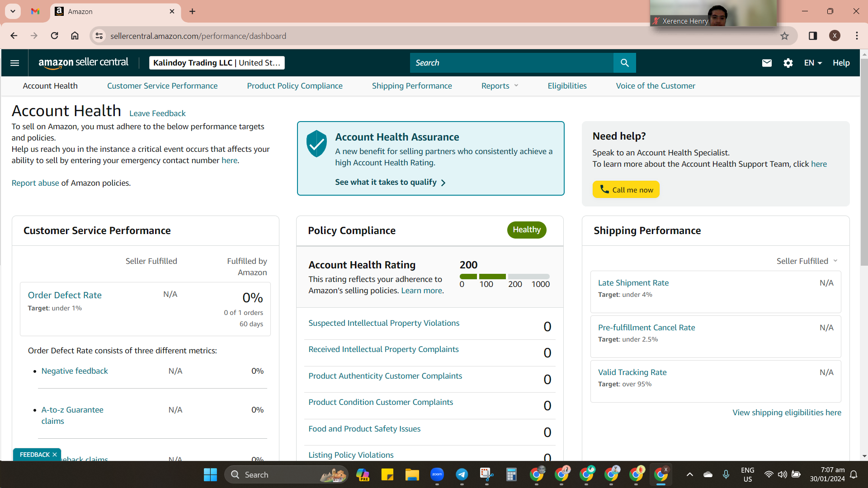Open the messages envelope icon

767,63
